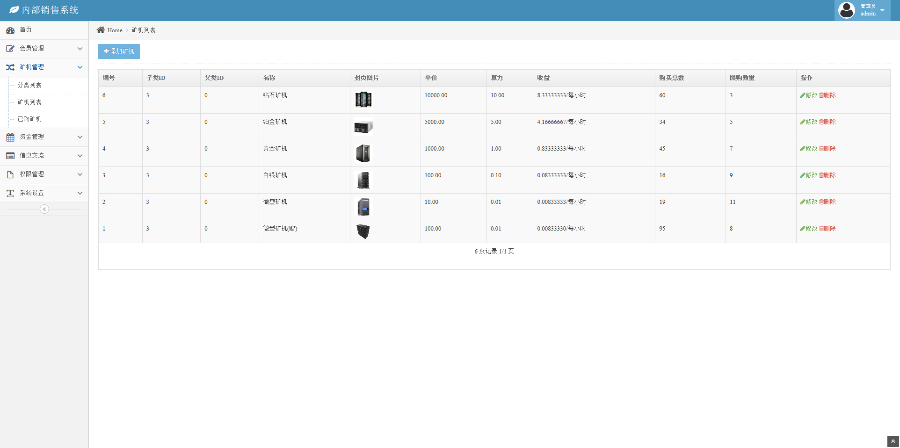Image resolution: width=900 pixels, height=448 pixels.
Task: Click the Home breadcrumb link
Action: [x=114, y=30]
